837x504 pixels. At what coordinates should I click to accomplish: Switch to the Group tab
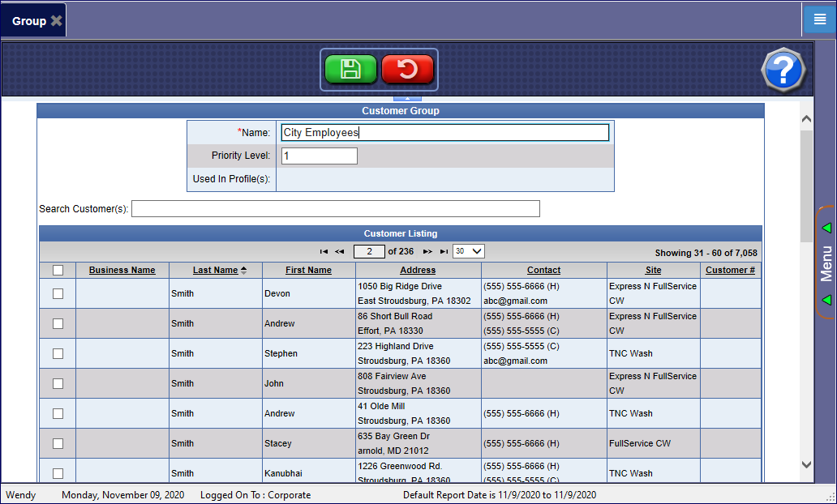(29, 21)
